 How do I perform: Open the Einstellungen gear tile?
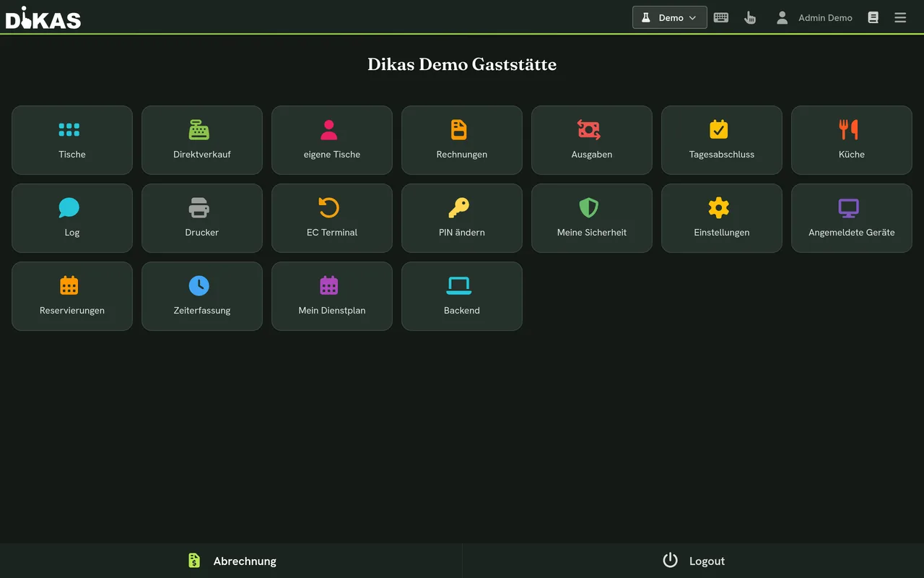point(722,218)
